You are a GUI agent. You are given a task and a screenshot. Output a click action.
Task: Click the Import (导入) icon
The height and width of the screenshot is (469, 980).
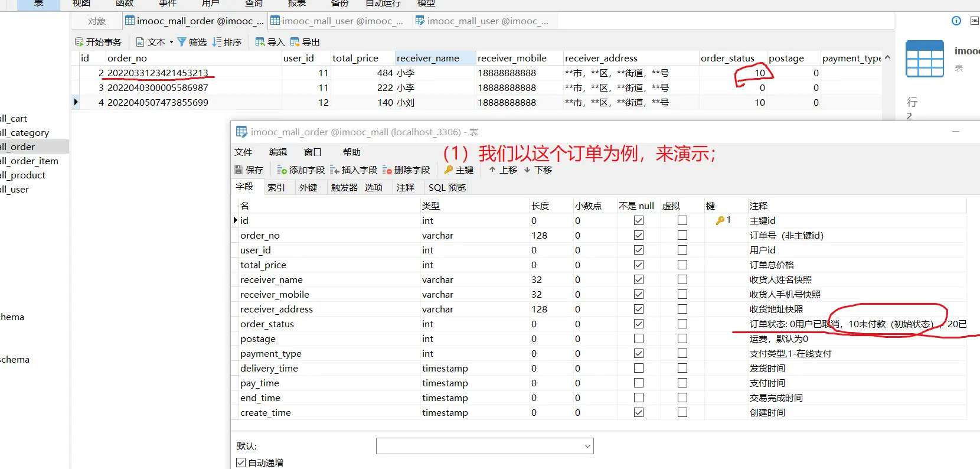[x=260, y=42]
